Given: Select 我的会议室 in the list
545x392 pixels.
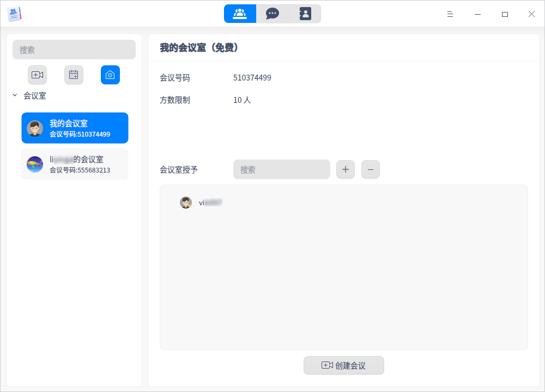Looking at the screenshot, I should click(x=75, y=128).
